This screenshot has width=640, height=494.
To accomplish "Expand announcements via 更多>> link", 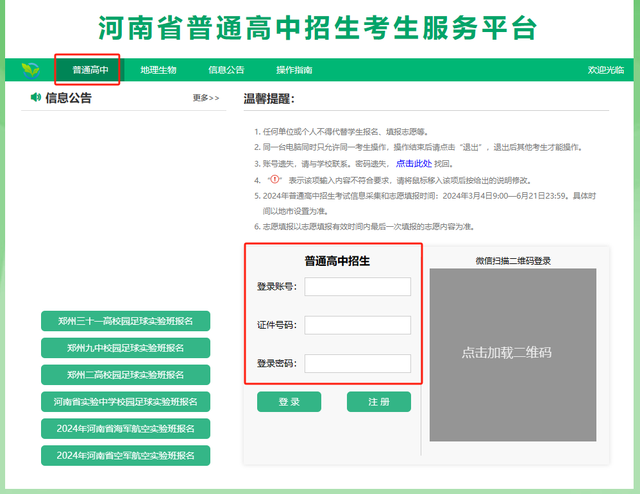I will coord(206,98).
